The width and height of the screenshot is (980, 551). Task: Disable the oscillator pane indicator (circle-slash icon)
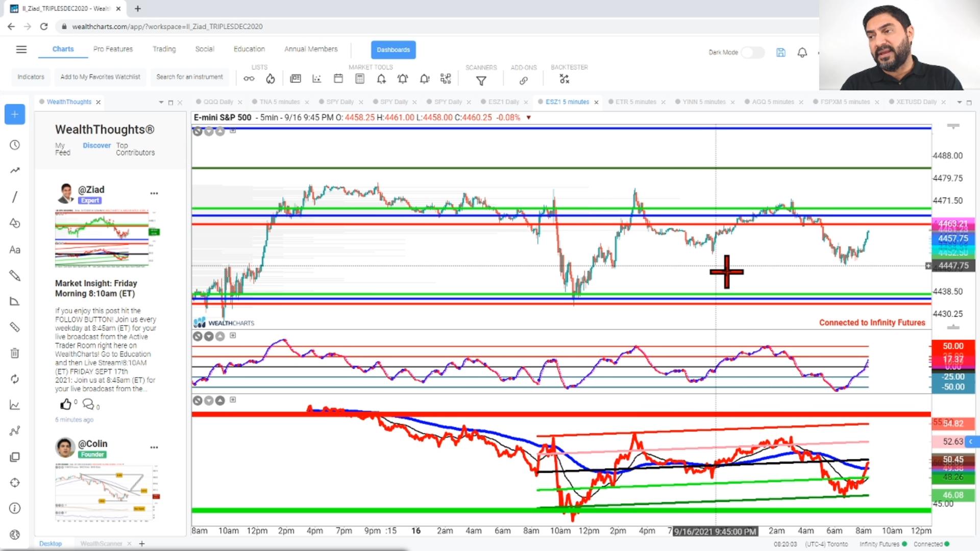198,336
